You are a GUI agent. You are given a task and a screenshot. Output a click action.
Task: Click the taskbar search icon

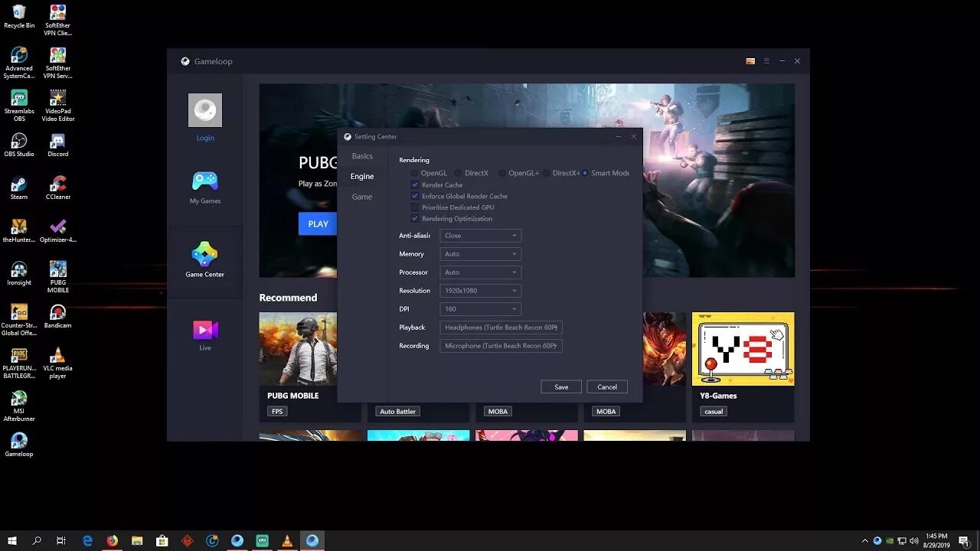point(37,540)
